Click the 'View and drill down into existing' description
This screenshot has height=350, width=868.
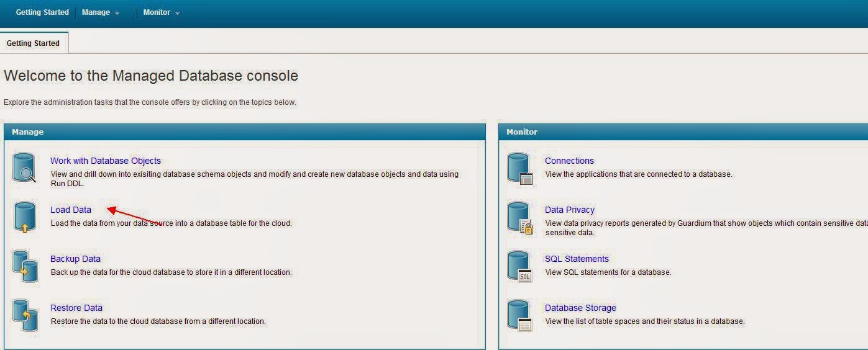(x=255, y=179)
